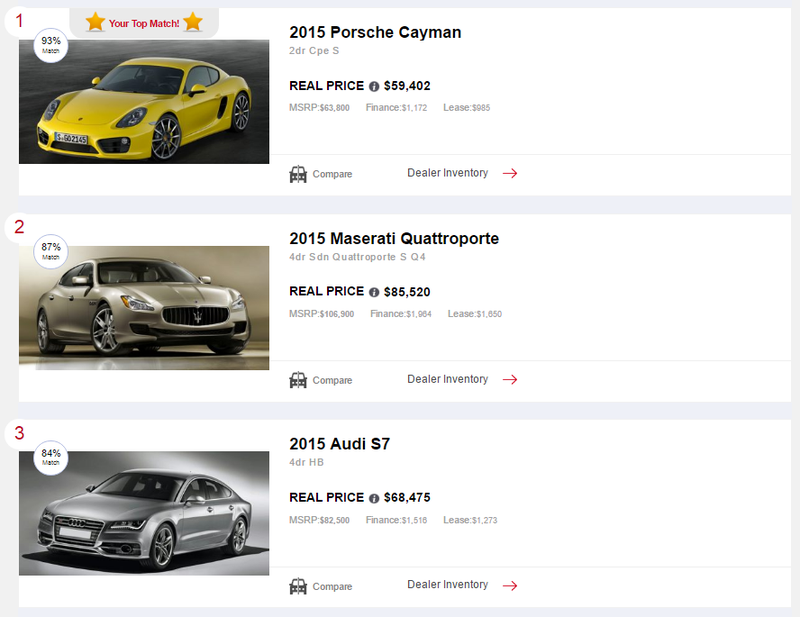Image resolution: width=800 pixels, height=617 pixels.
Task: Click the $85,520 real price
Action: point(407,292)
